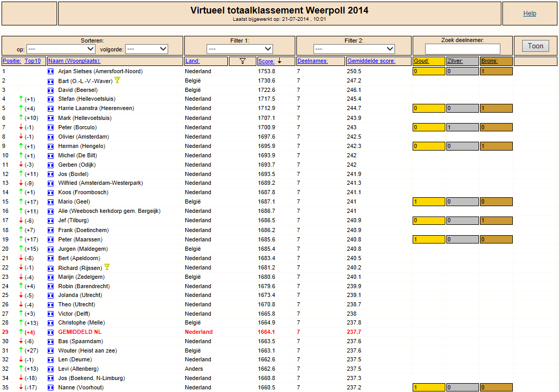Click blue icon beside Harrie Laanstra

click(x=51, y=109)
